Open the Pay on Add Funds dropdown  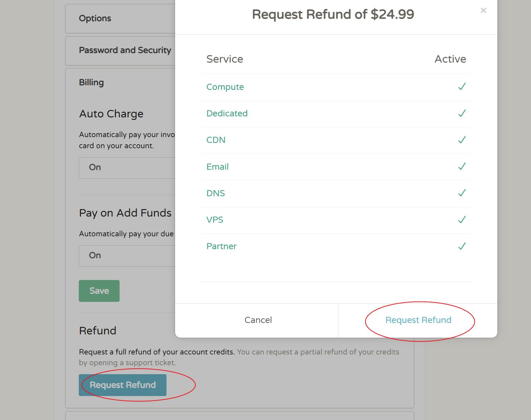(127, 256)
